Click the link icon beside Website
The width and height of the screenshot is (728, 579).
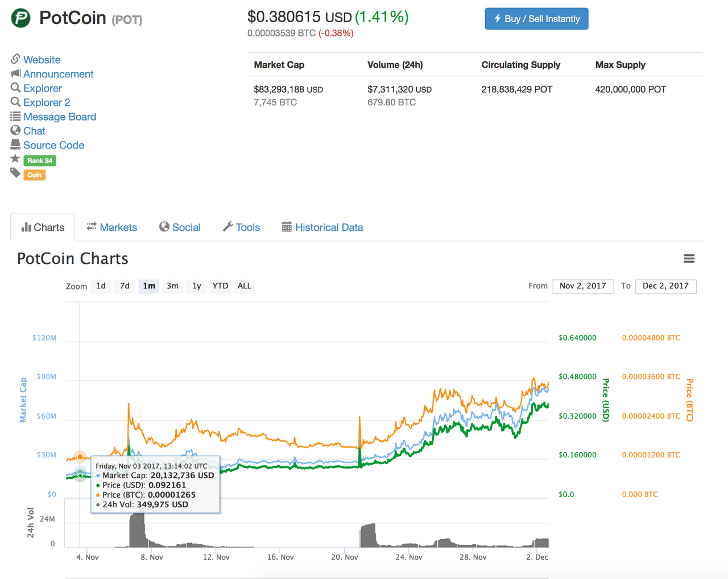pyautogui.click(x=15, y=59)
